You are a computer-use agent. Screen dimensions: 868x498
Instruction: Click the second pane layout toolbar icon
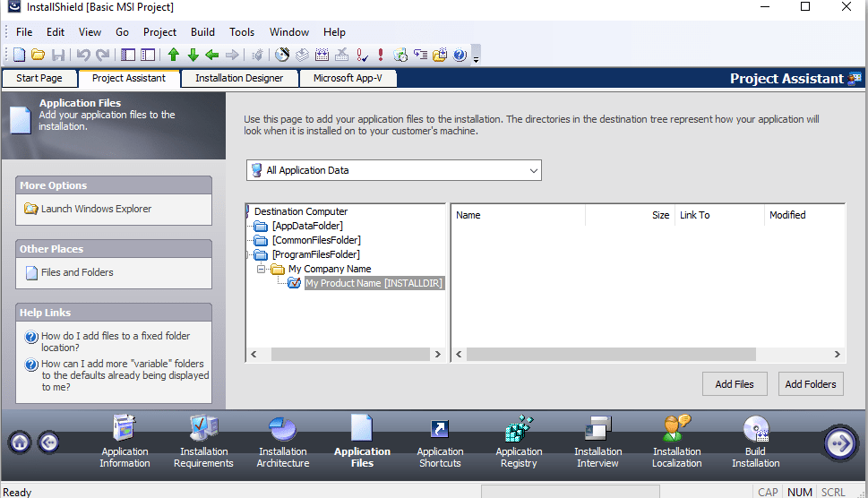click(x=148, y=55)
